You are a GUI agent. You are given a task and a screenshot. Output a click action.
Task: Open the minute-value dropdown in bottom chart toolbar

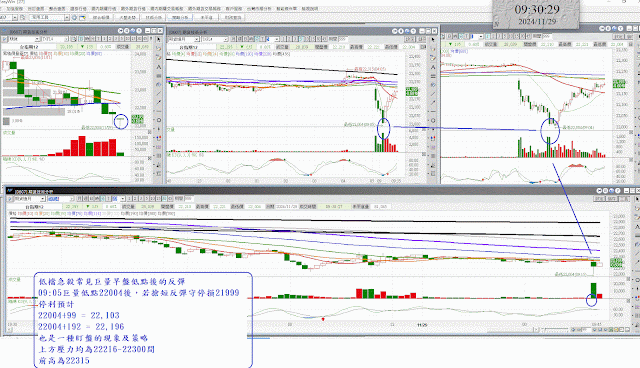click(122, 199)
